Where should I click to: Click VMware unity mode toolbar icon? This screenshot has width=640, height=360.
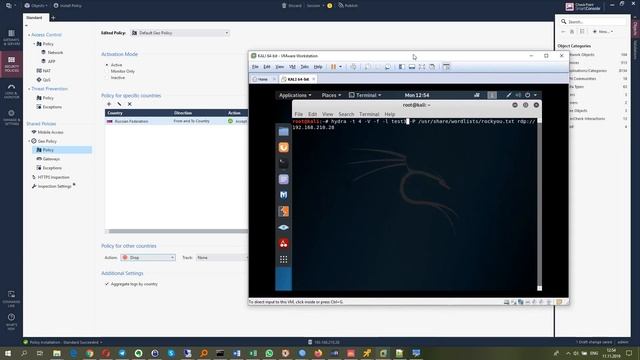tap(432, 67)
